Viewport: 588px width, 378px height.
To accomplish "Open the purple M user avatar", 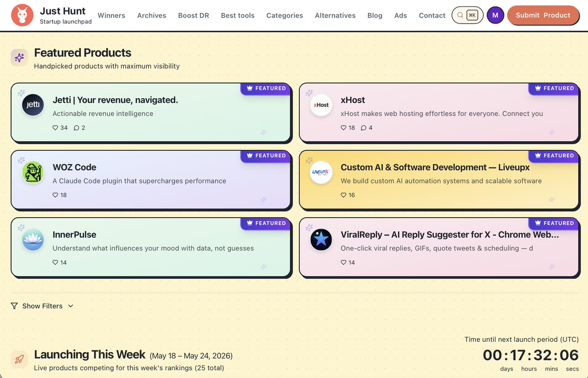I will point(495,15).
